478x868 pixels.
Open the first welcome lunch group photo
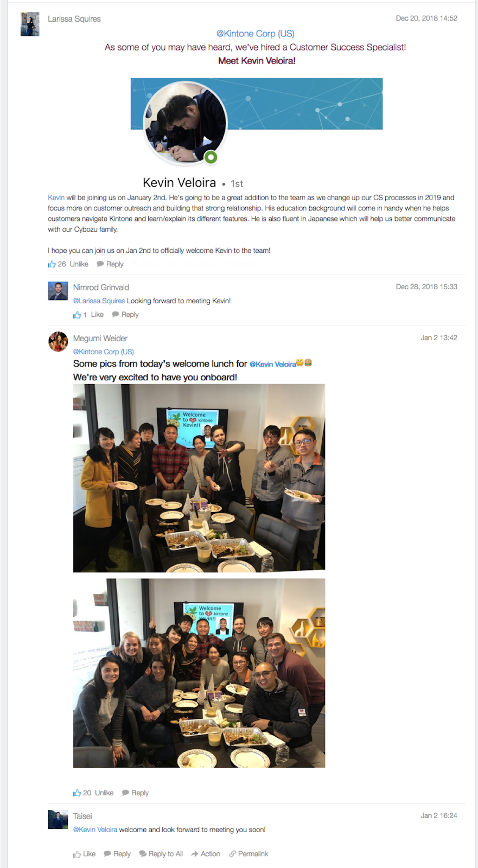pos(199,478)
